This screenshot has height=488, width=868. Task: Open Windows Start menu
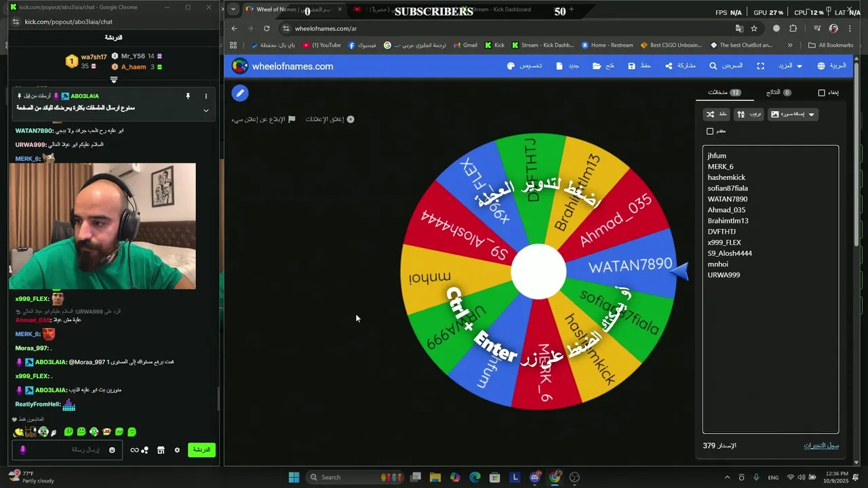(294, 477)
